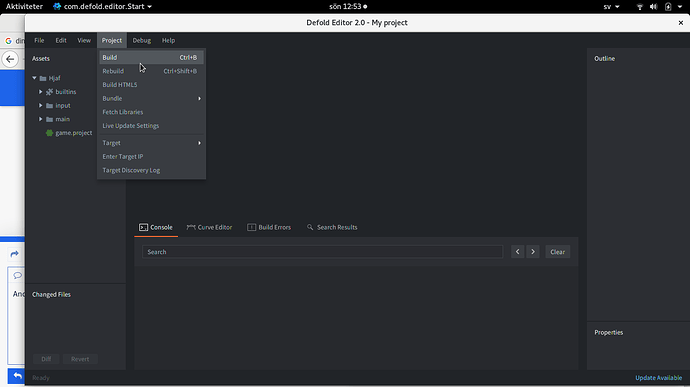
Task: Open GNOME Aktiviteter overview
Action: point(24,7)
